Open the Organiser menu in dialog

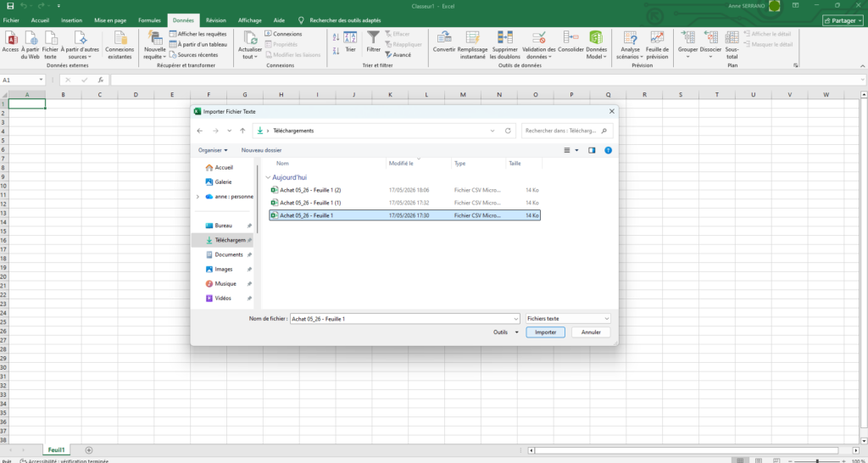click(213, 150)
